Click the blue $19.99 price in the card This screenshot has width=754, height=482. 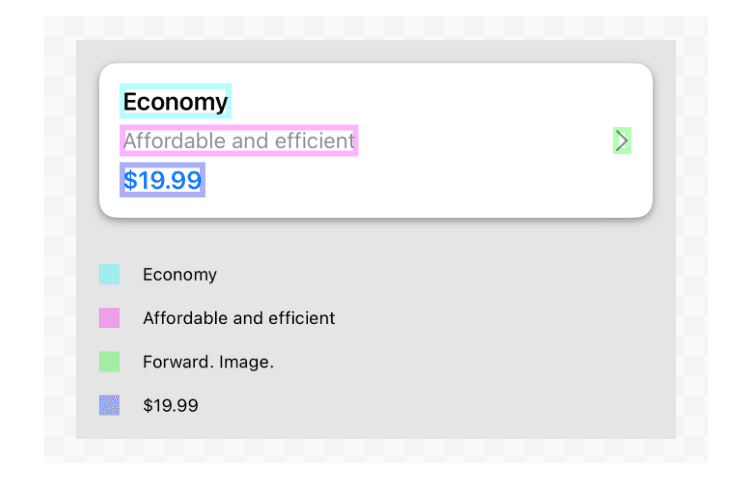[162, 180]
